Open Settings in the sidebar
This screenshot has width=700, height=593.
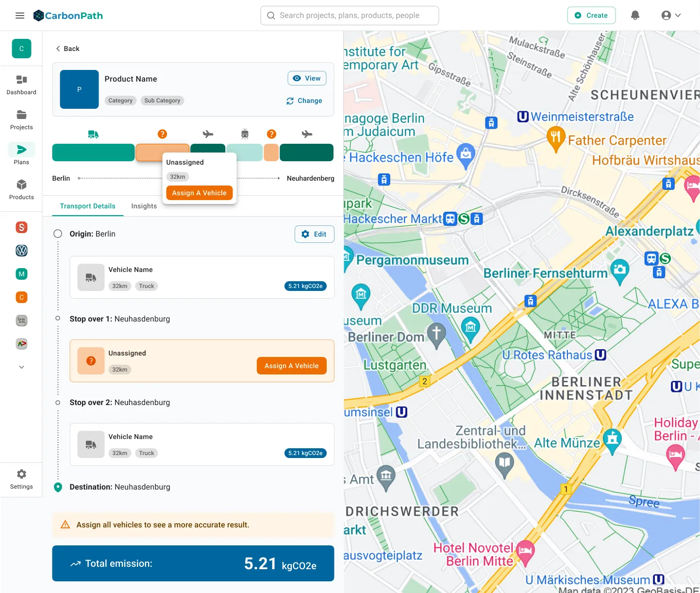point(21,479)
